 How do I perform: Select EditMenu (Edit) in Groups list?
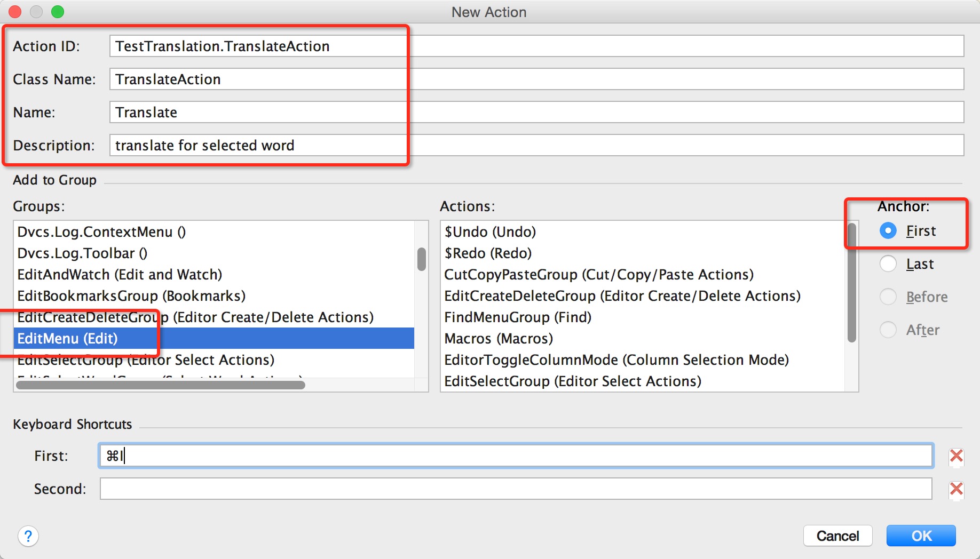[x=68, y=339]
